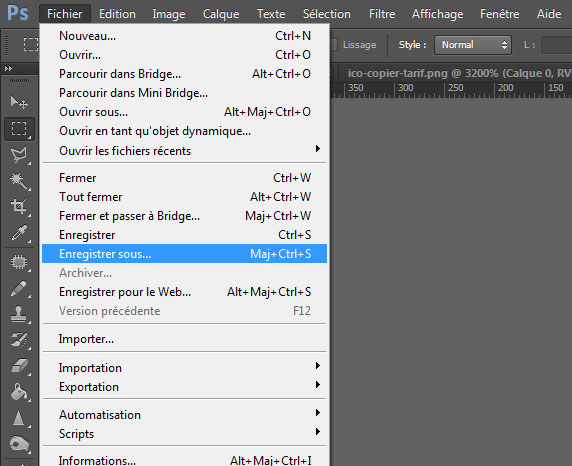
Task: Choose Enregistrer pour le Web...
Action: pyautogui.click(x=185, y=292)
